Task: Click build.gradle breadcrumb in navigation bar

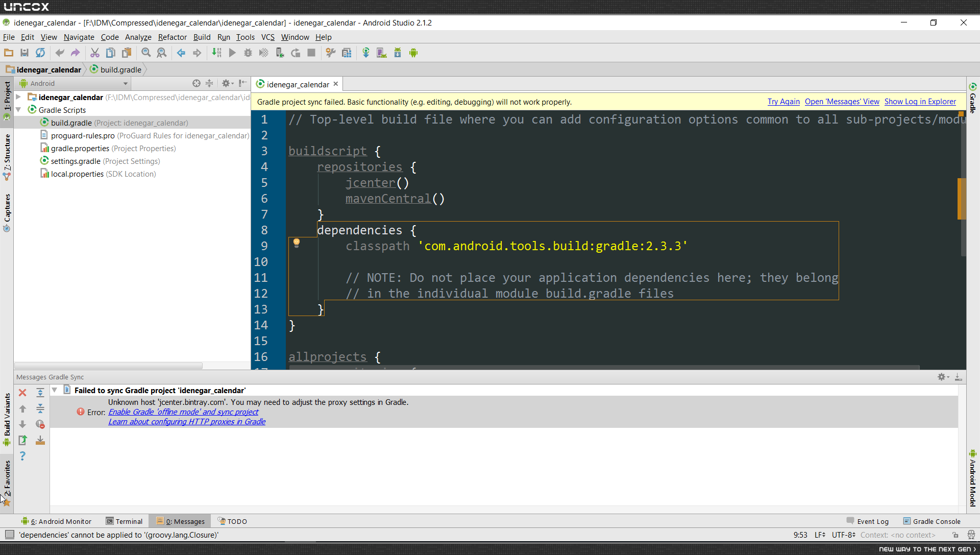Action: pos(116,69)
